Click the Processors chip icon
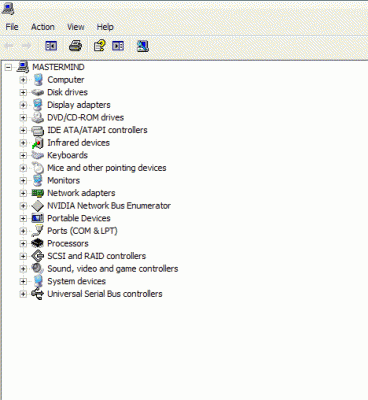Screen dimensions: 368x400 coord(38,243)
